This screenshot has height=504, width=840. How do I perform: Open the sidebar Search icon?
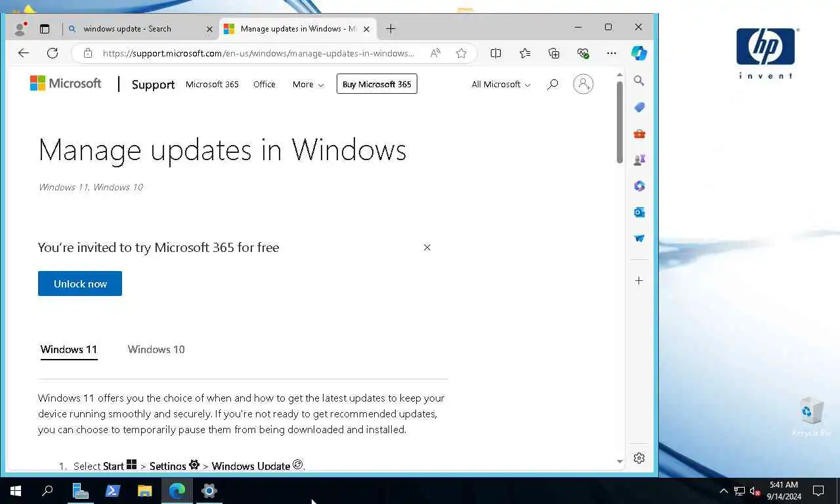point(639,81)
